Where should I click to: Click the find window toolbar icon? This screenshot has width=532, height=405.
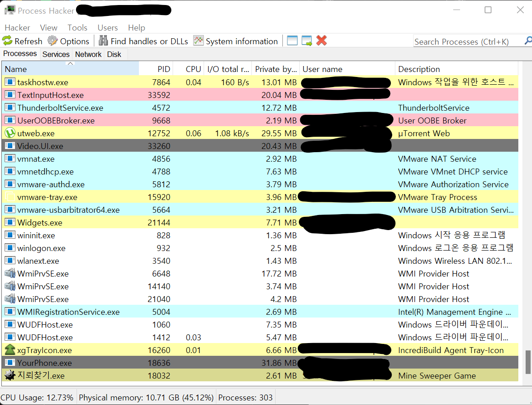click(x=292, y=41)
